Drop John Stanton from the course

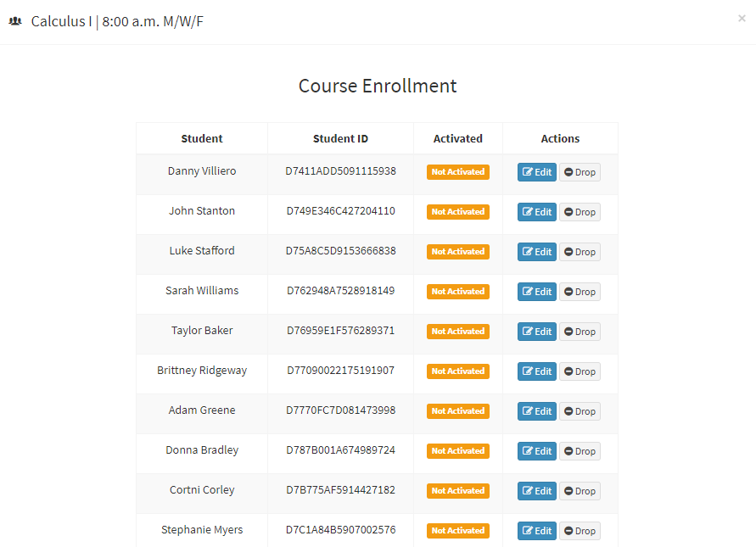[x=580, y=212]
